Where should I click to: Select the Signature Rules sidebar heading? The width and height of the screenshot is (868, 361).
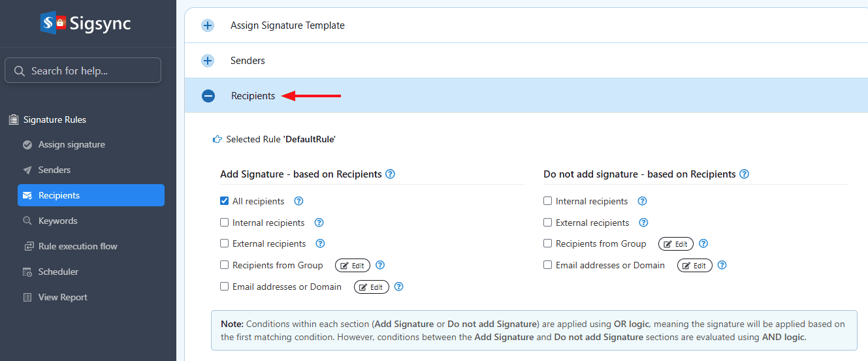point(54,119)
